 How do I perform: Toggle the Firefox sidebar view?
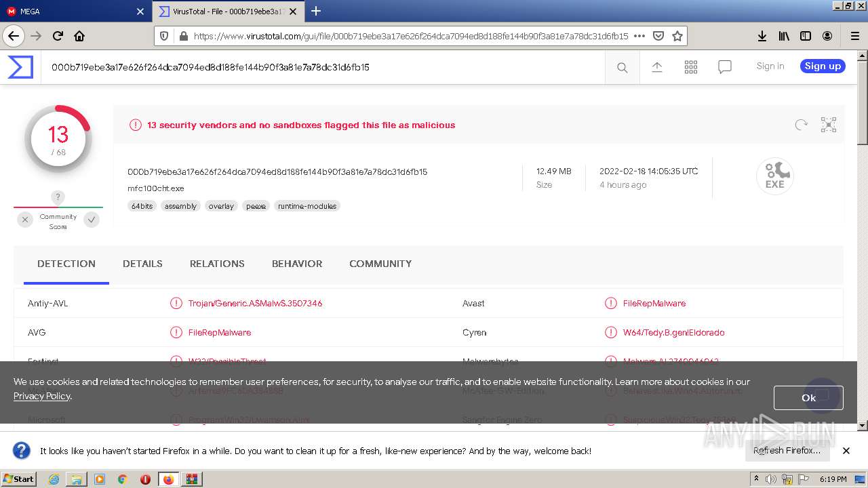pyautogui.click(x=806, y=36)
